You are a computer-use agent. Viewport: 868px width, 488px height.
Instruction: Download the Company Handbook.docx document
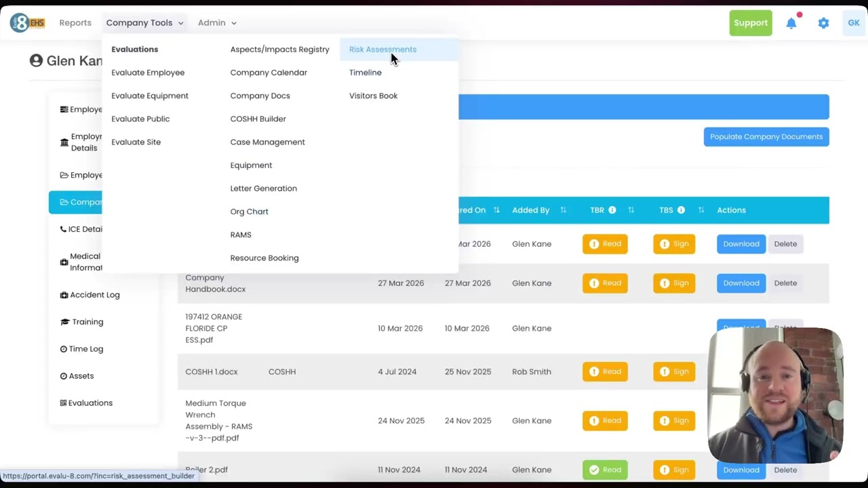pyautogui.click(x=741, y=283)
